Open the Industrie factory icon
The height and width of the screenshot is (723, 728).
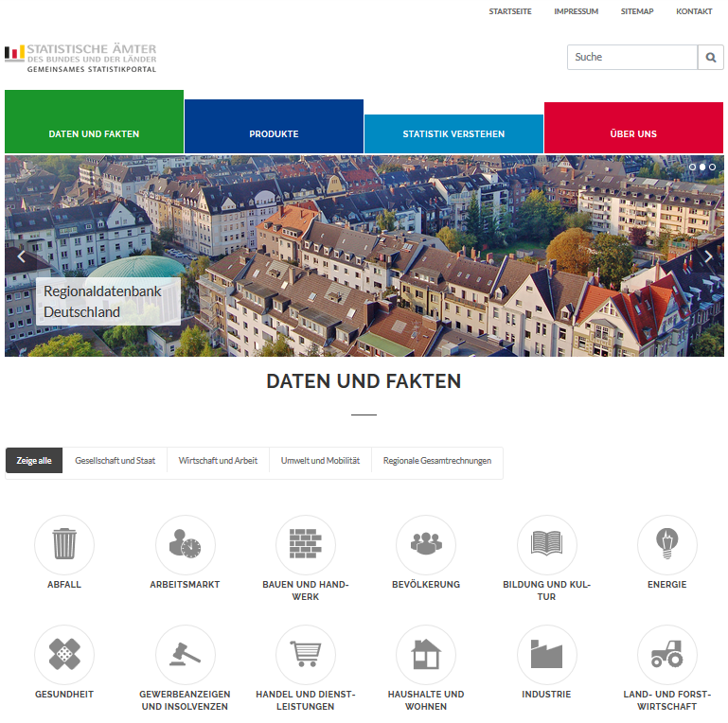(x=546, y=654)
